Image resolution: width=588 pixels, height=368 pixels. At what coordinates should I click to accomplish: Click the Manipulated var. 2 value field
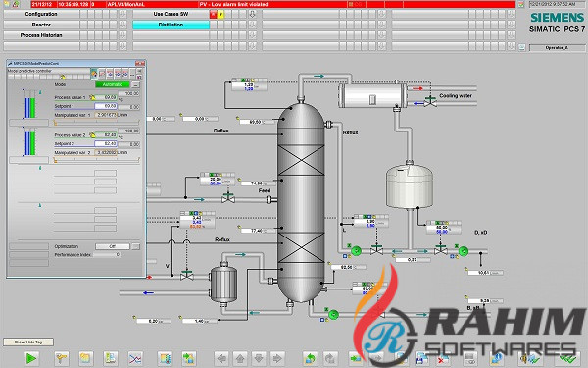pyautogui.click(x=106, y=153)
